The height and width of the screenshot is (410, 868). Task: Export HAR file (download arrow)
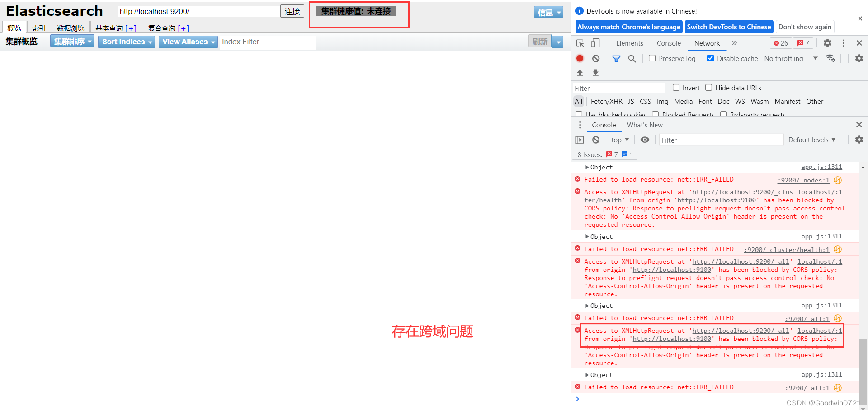[x=595, y=72]
